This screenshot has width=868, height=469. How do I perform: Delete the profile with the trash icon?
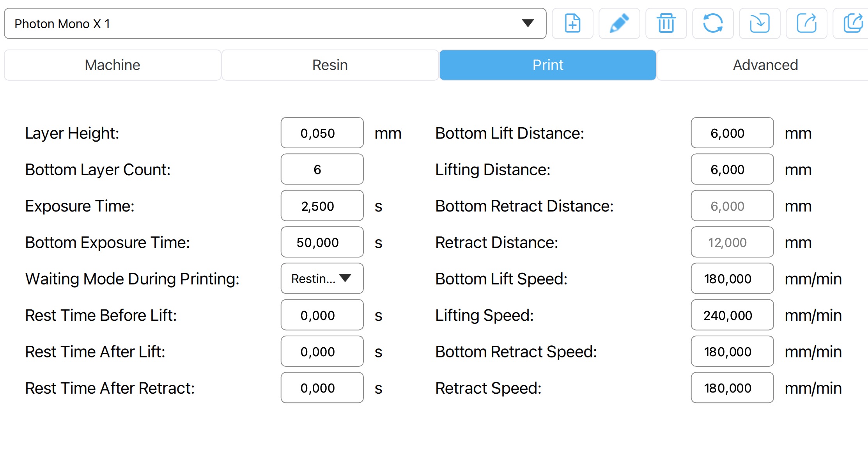coord(666,23)
